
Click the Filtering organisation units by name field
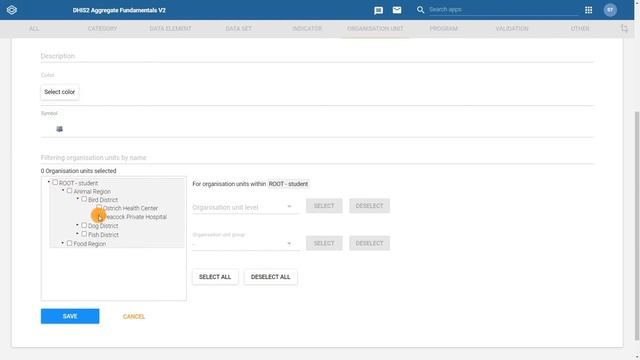pos(317,158)
